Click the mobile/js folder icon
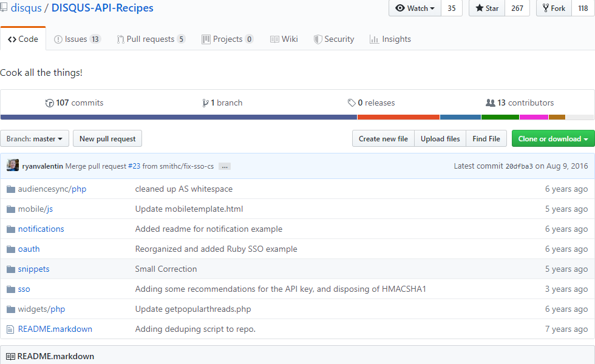This screenshot has width=595, height=364. (x=11, y=209)
